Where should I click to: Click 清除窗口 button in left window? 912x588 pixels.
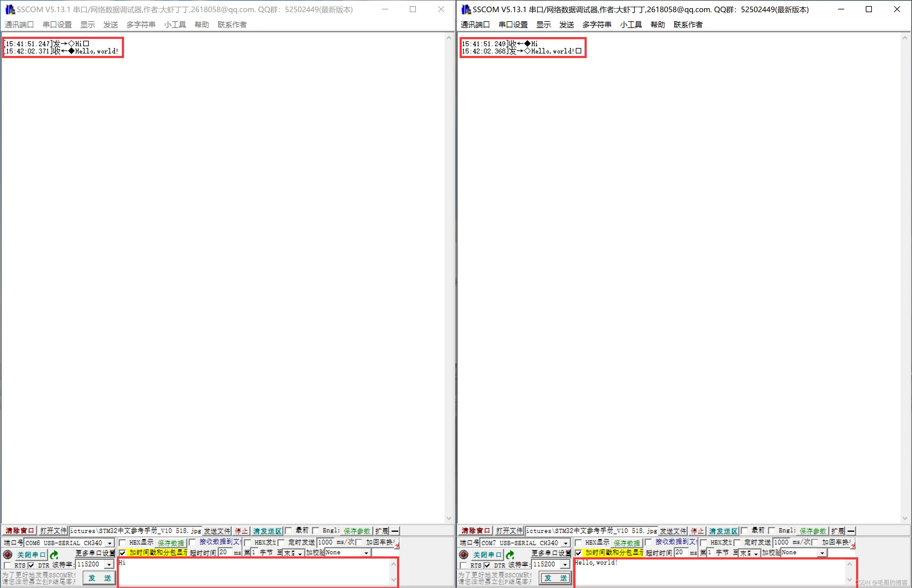click(19, 531)
